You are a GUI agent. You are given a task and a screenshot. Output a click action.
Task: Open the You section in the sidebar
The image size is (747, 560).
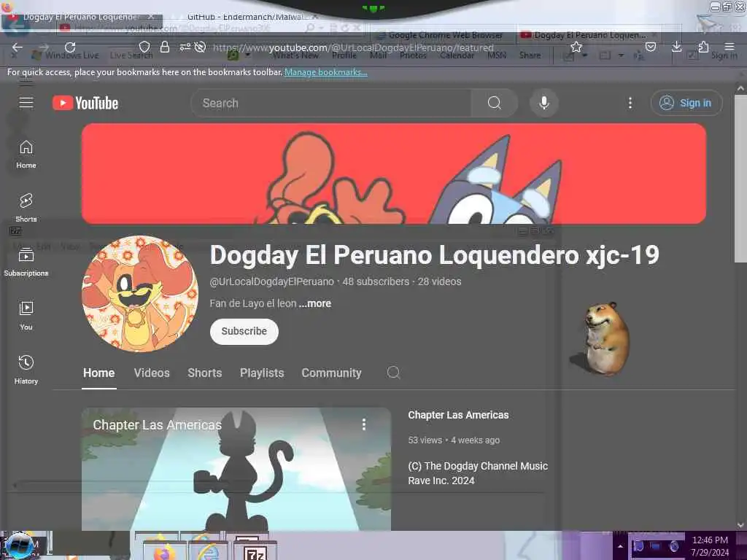26,316
